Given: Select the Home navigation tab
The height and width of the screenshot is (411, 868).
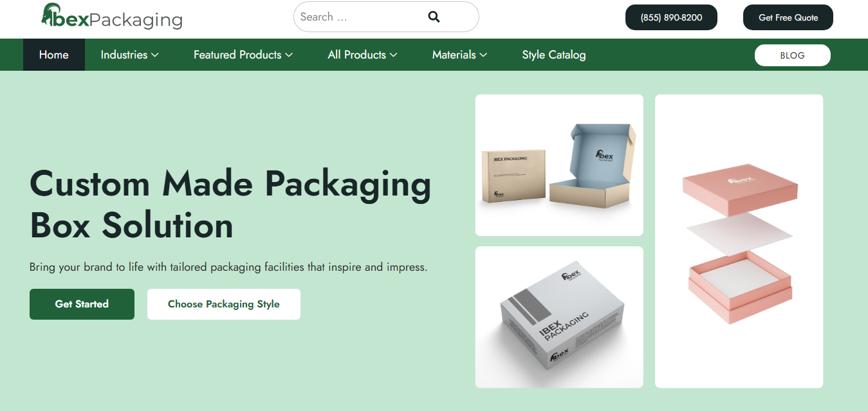Looking at the screenshot, I should pyautogui.click(x=54, y=55).
